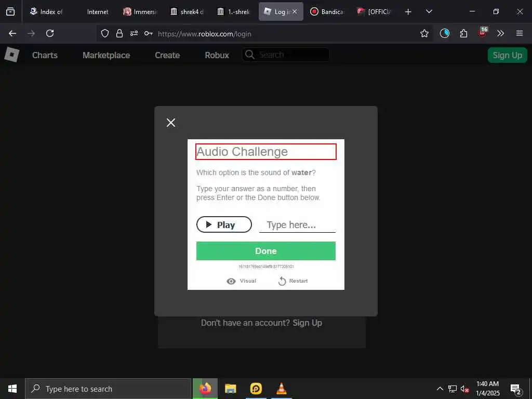The height and width of the screenshot is (399, 532).
Task: Switch to Visual challenge
Action: 241,281
